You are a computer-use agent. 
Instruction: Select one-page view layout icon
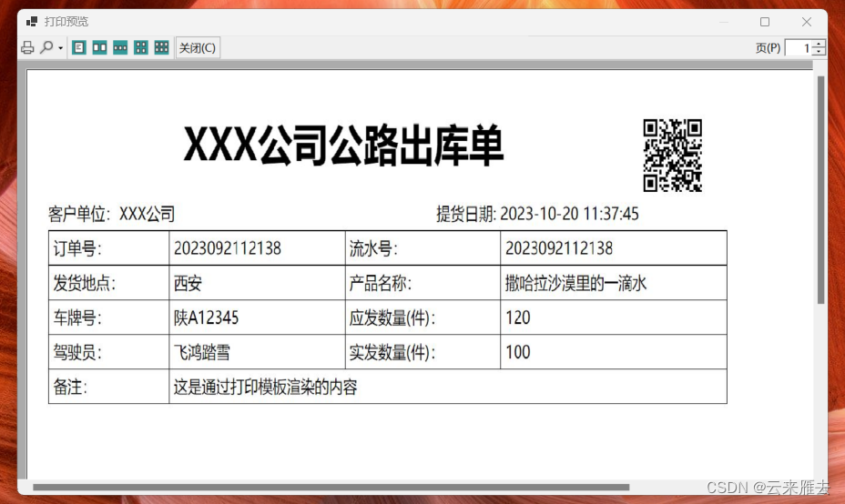click(x=79, y=47)
